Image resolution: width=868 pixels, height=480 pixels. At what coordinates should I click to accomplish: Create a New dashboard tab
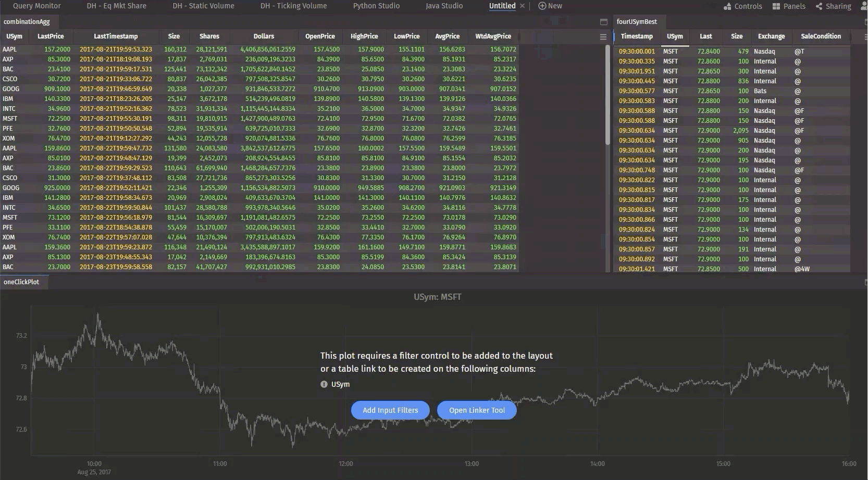[x=550, y=6]
